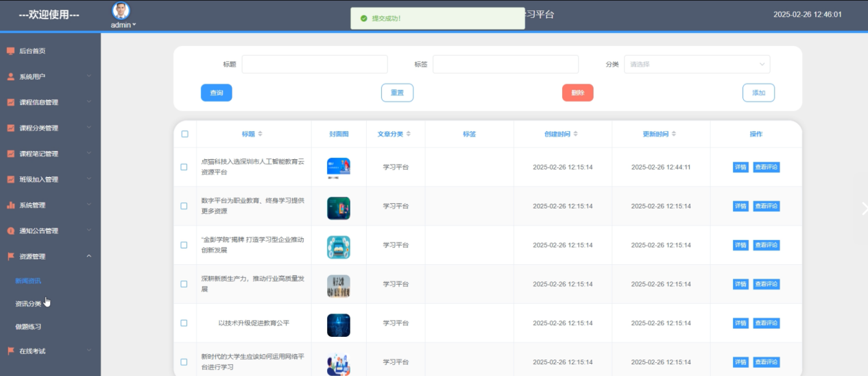The image size is (868, 376).
Task: Click the 班级加入管理 chart icon
Action: [x=10, y=180]
